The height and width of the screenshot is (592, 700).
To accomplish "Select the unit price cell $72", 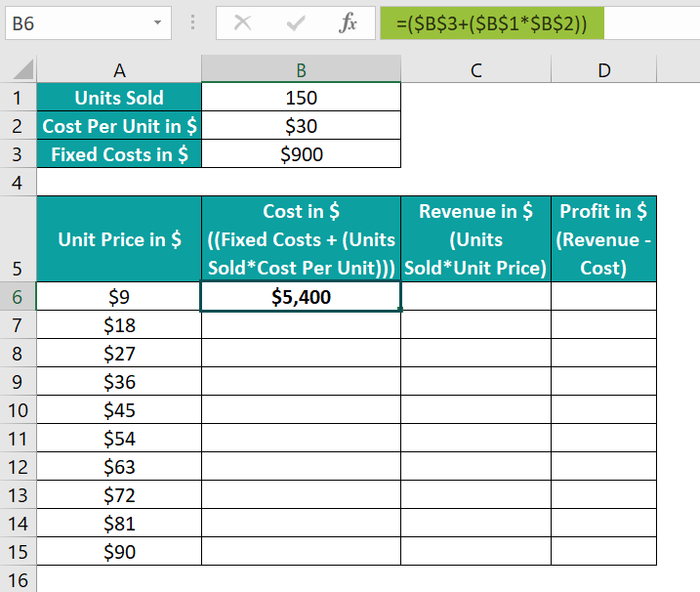I will point(119,494).
